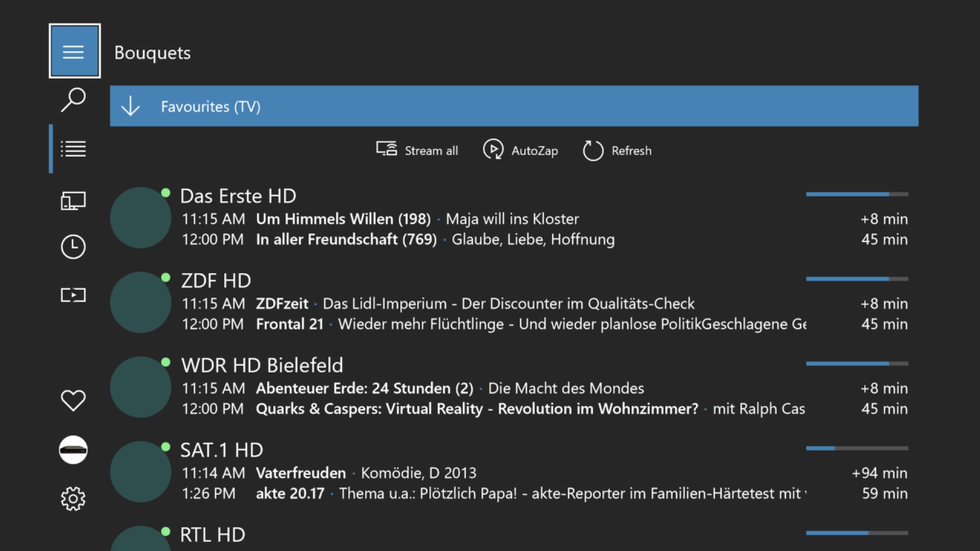Expand the Favourites (TV) bouquet dropdown
The height and width of the screenshot is (551, 980).
513,106
